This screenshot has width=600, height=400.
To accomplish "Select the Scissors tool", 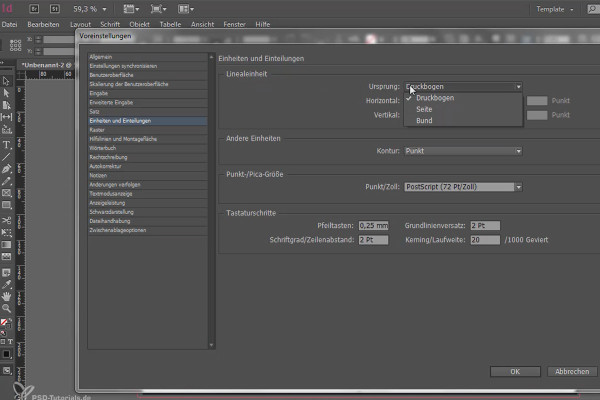I will 6,220.
